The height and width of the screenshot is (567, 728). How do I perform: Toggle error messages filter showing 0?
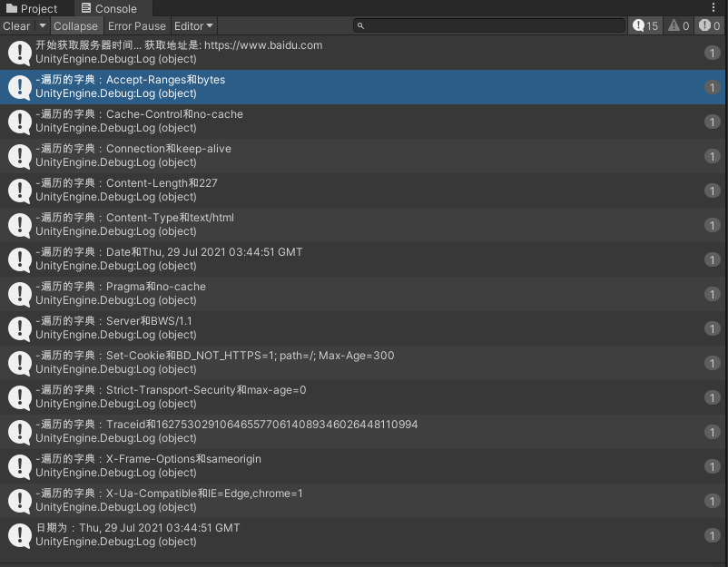(710, 25)
